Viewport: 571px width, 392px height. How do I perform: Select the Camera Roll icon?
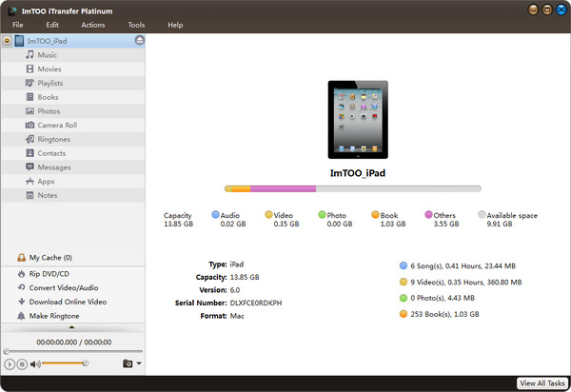(x=30, y=126)
